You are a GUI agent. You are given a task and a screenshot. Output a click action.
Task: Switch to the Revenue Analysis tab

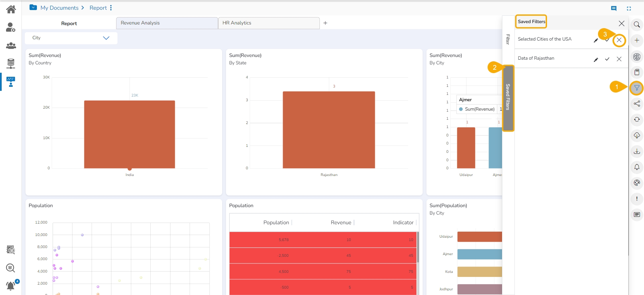(167, 23)
